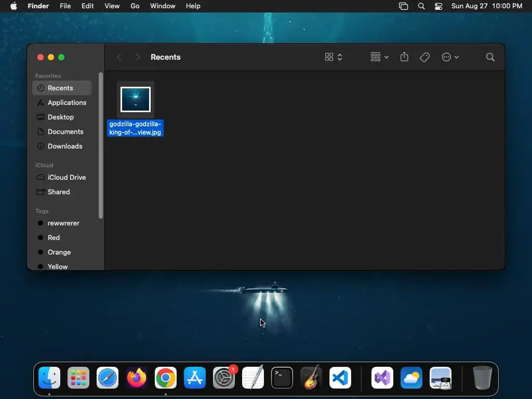Viewport: 532px width, 399px height.
Task: Open Launchpad from the Dock
Action: [x=78, y=378]
